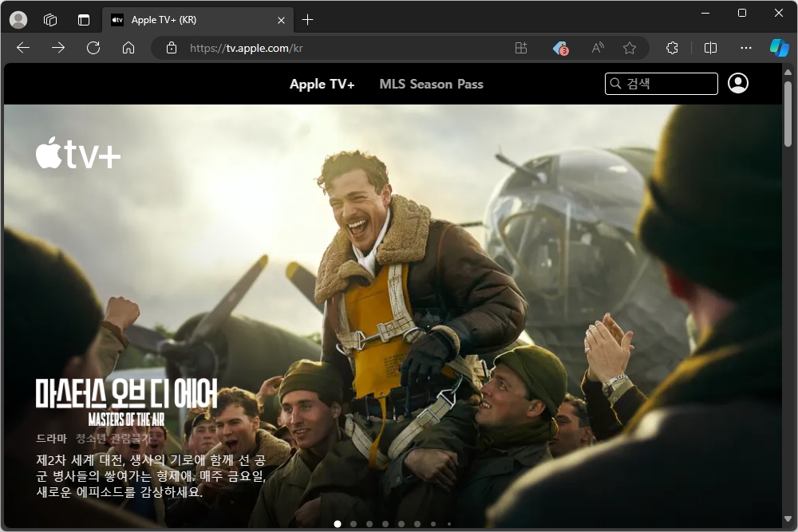This screenshot has width=798, height=532.
Task: Open the Copilot sidebar icon
Action: [779, 48]
